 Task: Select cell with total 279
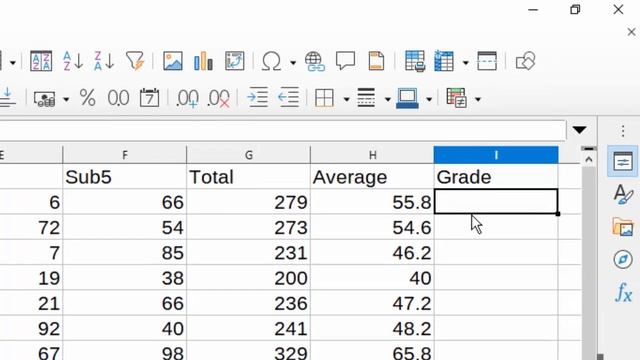[x=249, y=202]
